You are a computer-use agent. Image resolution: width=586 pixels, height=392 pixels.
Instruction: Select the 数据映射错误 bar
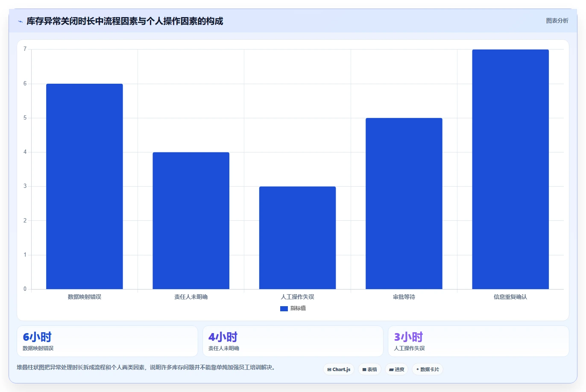(85, 186)
